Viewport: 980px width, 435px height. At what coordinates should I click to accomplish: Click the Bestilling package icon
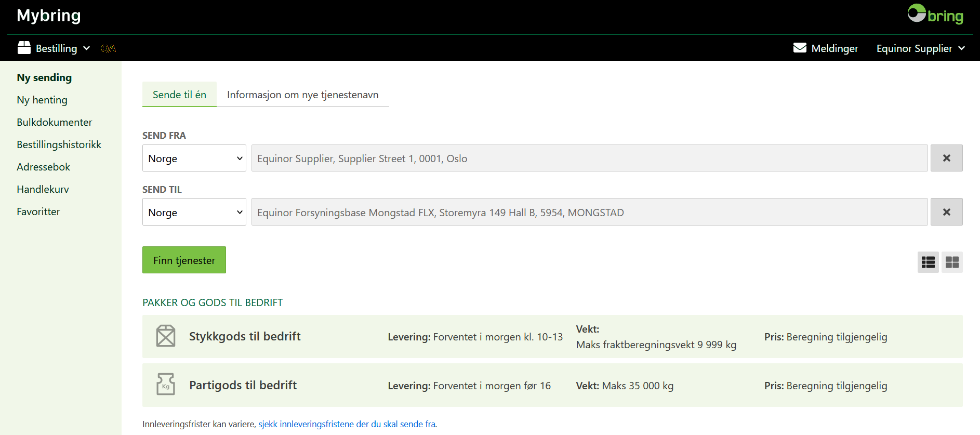click(x=24, y=48)
